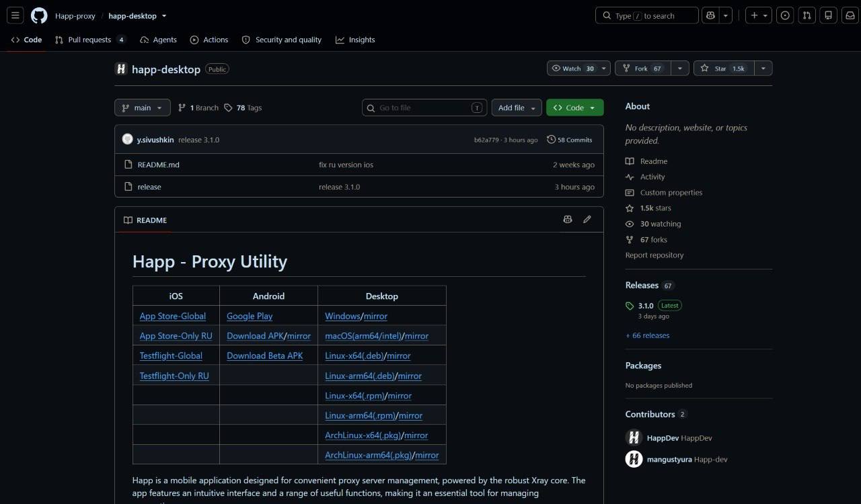The image size is (861, 504).
Task: Click the HappDev contributor avatar
Action: click(634, 437)
